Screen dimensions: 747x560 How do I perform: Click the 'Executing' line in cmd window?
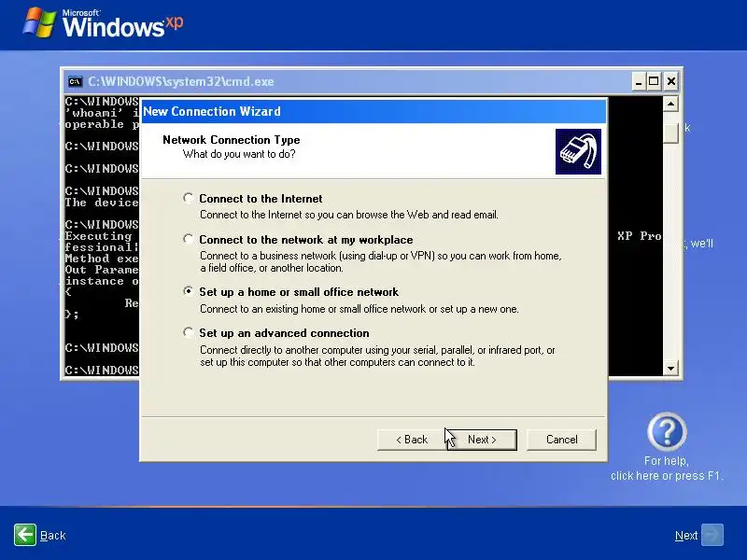[x=99, y=236]
